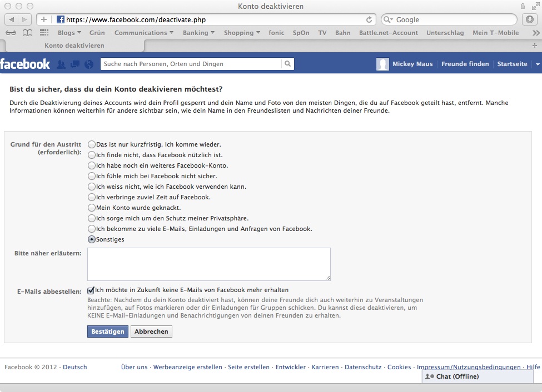Open the Cookies footer link

click(399, 367)
